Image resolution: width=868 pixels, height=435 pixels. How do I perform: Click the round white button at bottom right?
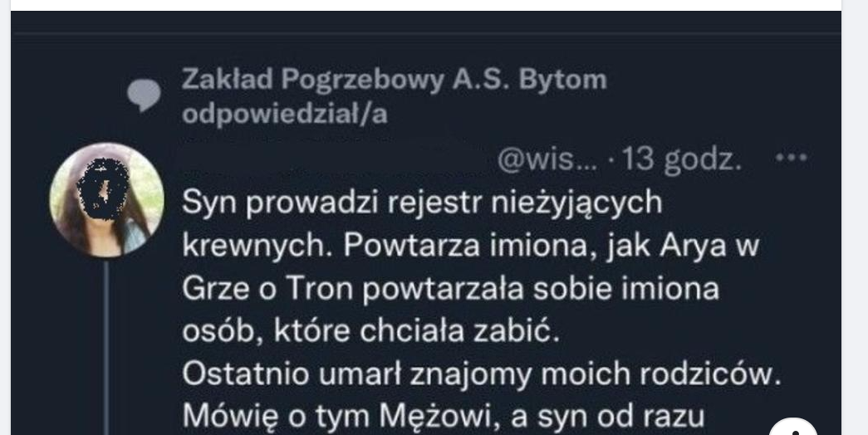[x=793, y=429]
